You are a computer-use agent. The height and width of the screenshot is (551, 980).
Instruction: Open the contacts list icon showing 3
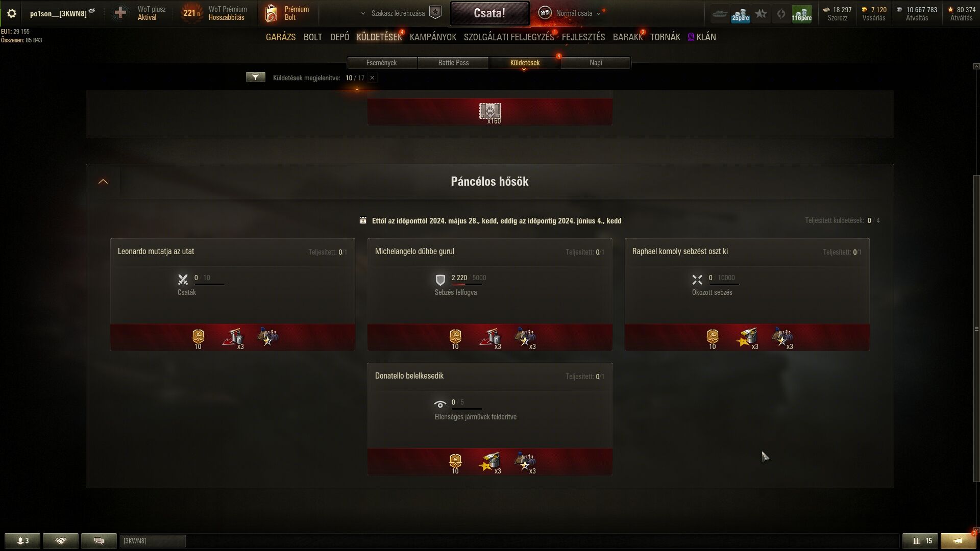click(x=22, y=541)
